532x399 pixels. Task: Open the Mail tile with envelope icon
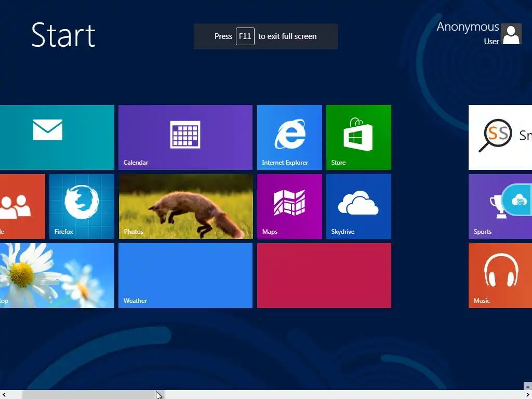tap(57, 137)
